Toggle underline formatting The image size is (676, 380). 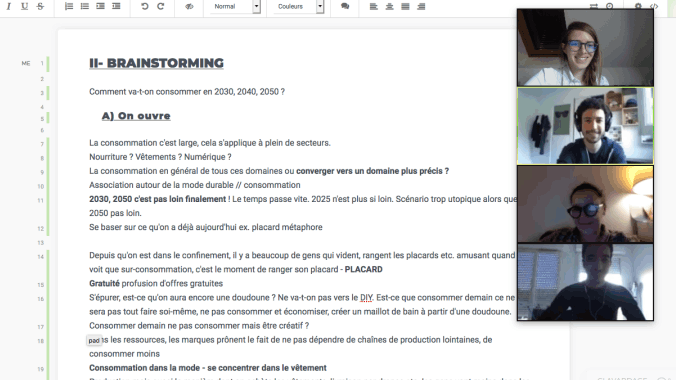tap(25, 6)
